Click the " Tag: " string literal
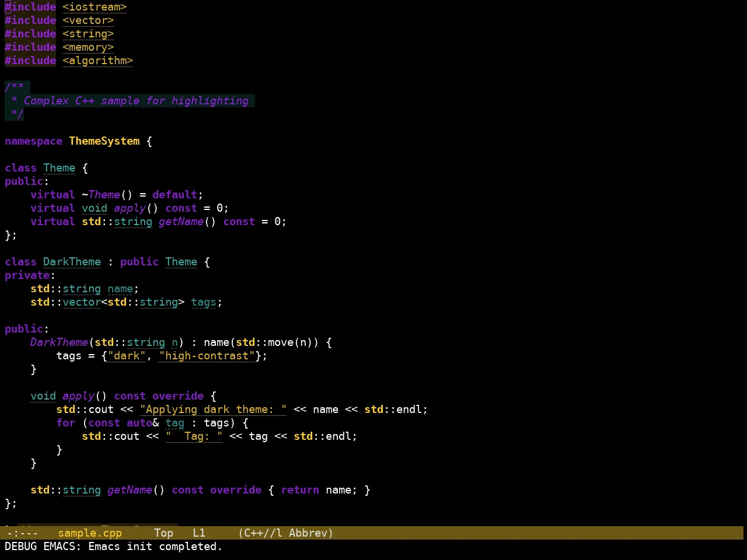 (x=194, y=436)
